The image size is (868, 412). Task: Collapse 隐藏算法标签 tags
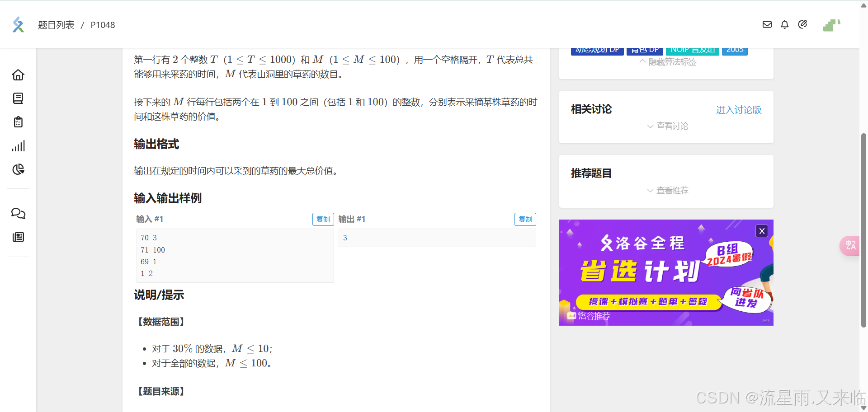[668, 62]
